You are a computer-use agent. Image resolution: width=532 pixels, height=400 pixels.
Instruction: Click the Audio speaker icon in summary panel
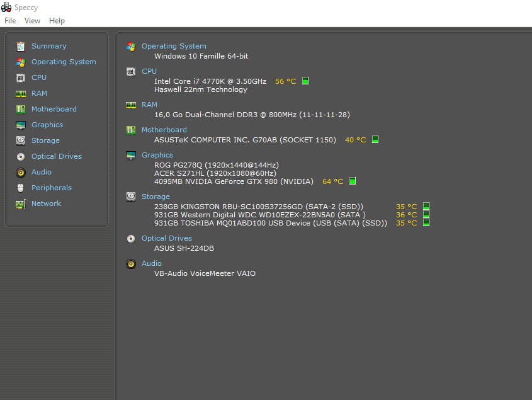(131, 264)
